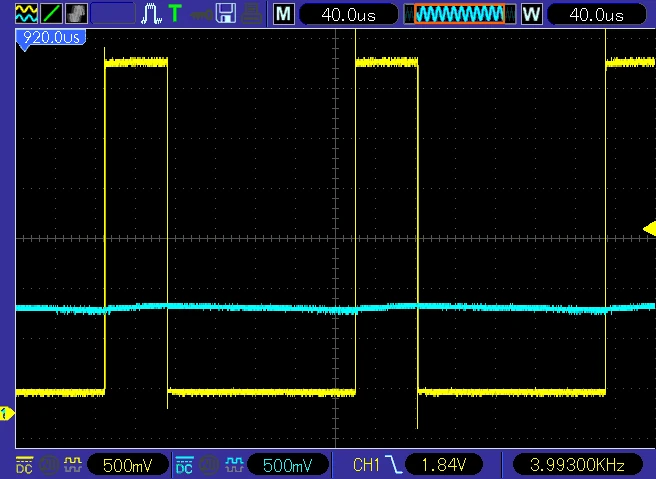Click the waveform memory overview bar
Image resolution: width=656 pixels, height=479 pixels.
460,14
